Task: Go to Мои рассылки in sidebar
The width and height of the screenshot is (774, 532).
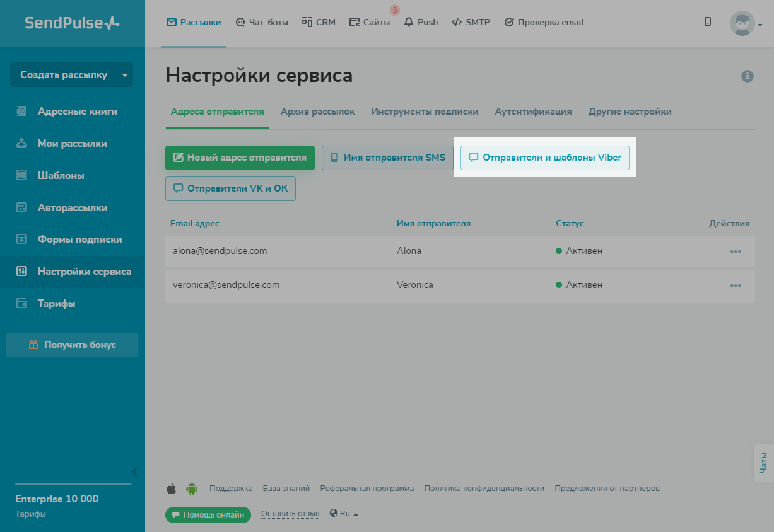Action: pyautogui.click(x=73, y=144)
